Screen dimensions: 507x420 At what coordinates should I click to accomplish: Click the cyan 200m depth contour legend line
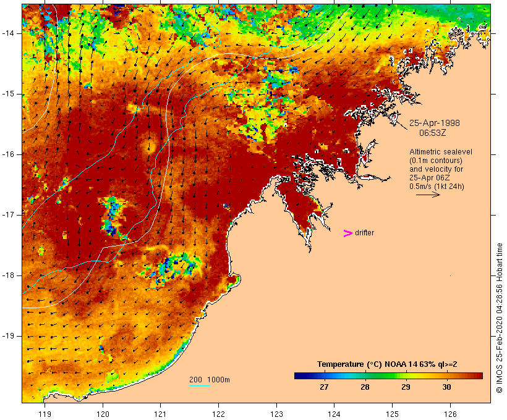tap(200, 385)
